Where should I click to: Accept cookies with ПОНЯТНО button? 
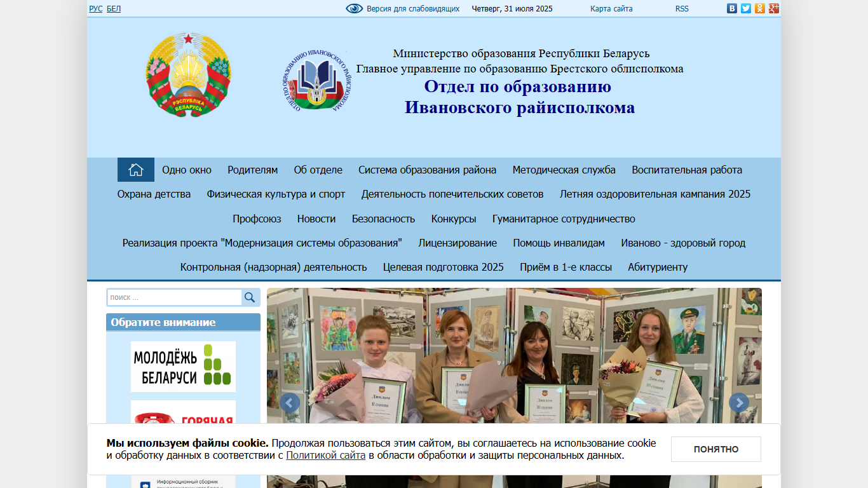(716, 449)
